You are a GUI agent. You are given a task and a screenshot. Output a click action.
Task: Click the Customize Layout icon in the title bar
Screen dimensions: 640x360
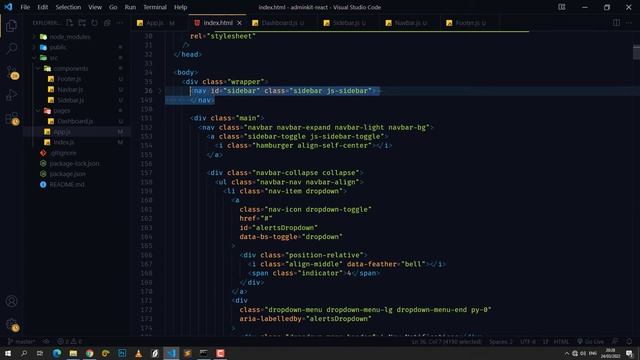coord(562,7)
